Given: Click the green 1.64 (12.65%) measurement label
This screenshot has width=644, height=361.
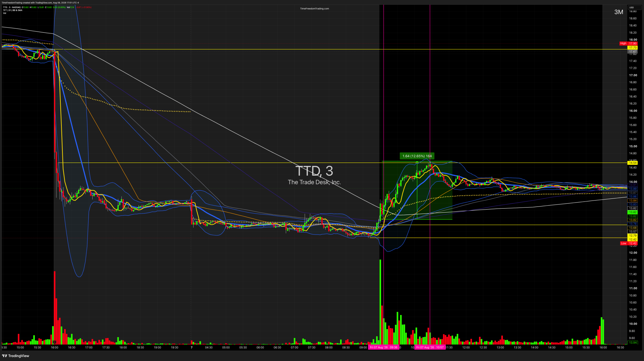Looking at the screenshot, I should pyautogui.click(x=417, y=156).
